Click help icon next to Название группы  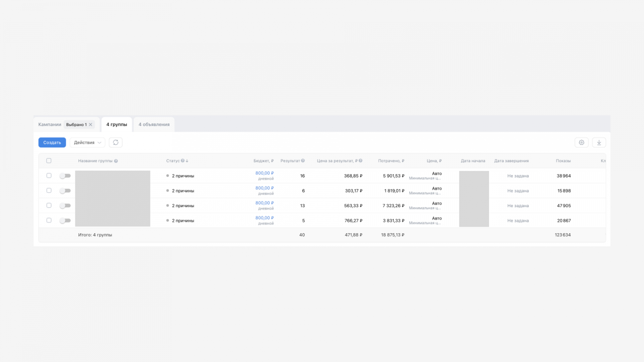point(116,161)
